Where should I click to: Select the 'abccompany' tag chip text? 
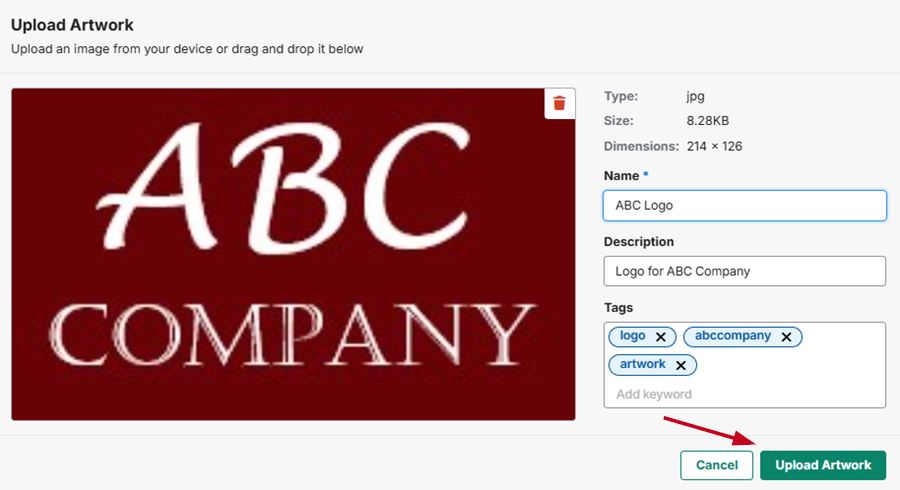(732, 336)
